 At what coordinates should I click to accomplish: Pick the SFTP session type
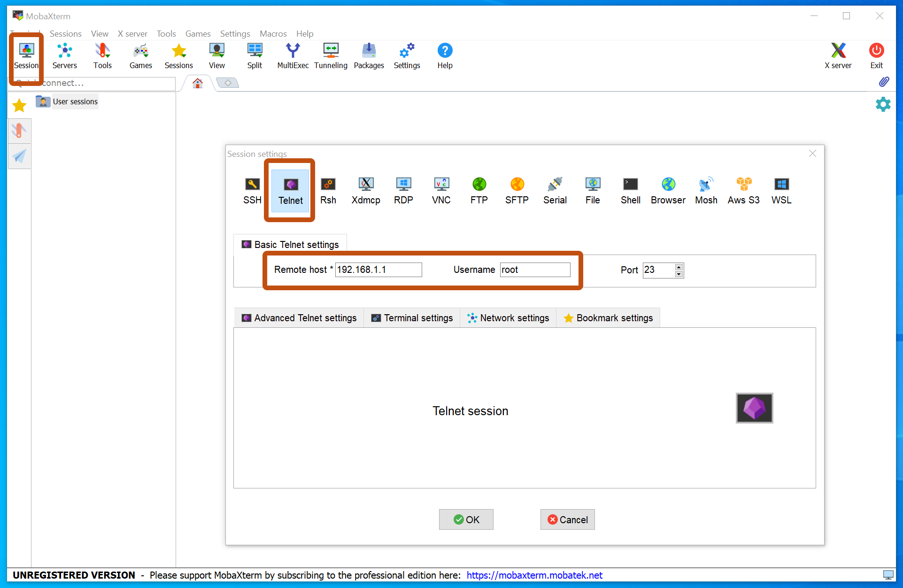(517, 191)
